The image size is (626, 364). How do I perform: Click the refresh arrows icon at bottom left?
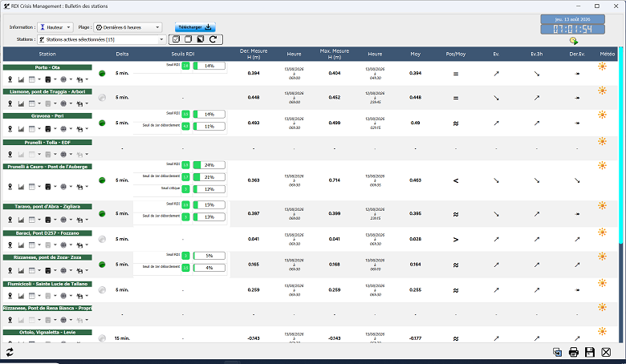tap(10, 352)
